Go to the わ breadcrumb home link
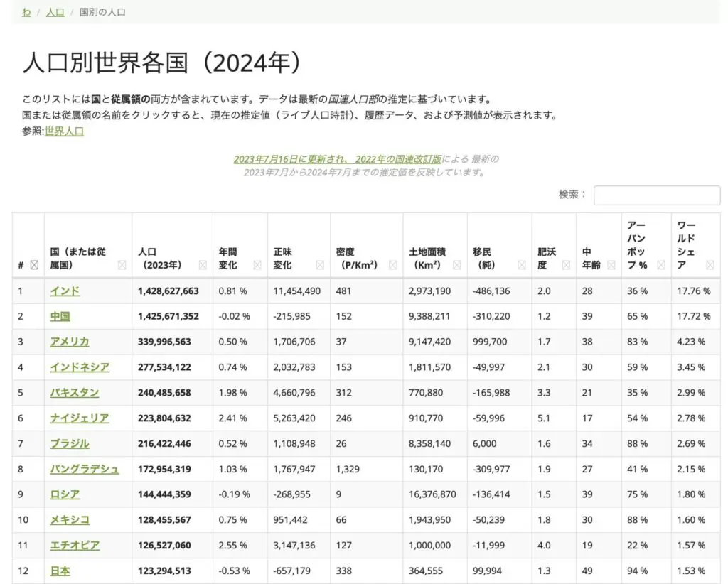Viewport: 728px width, 584px height. click(x=26, y=12)
